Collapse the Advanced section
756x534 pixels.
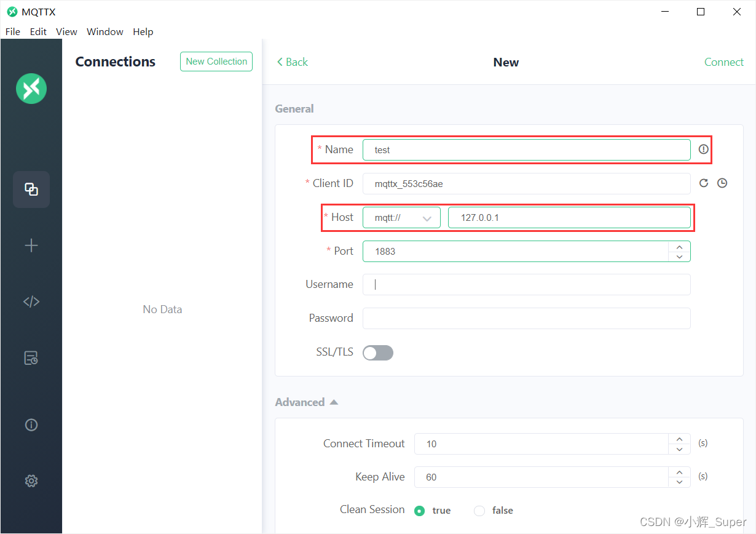[x=307, y=402]
